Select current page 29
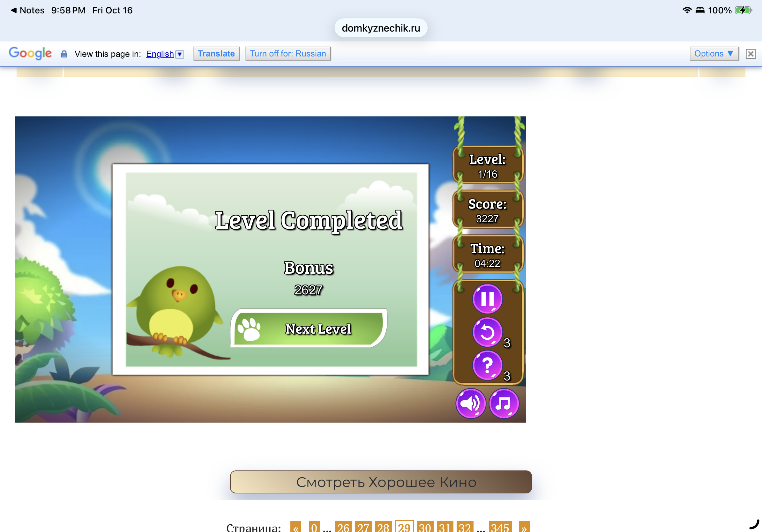This screenshot has height=532, width=762. click(x=404, y=527)
